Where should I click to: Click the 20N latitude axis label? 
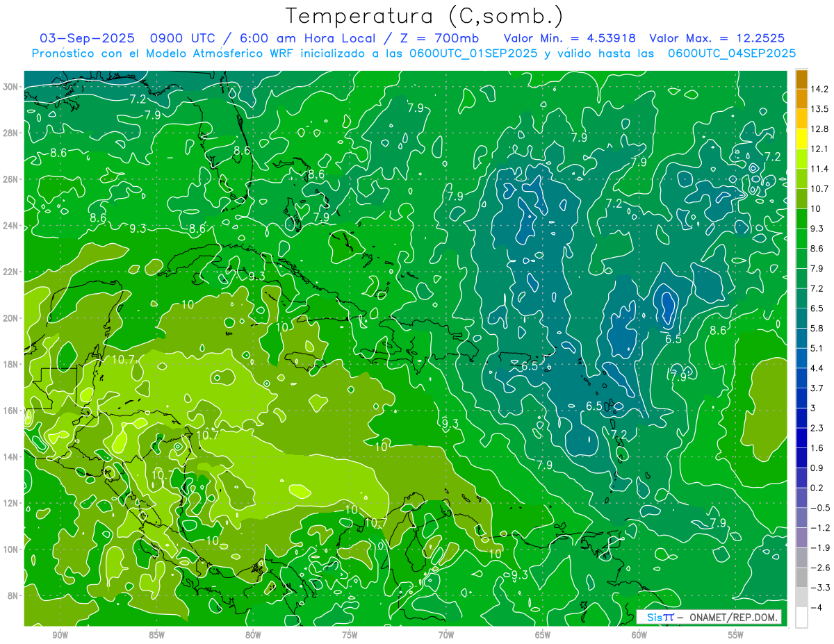pyautogui.click(x=12, y=318)
